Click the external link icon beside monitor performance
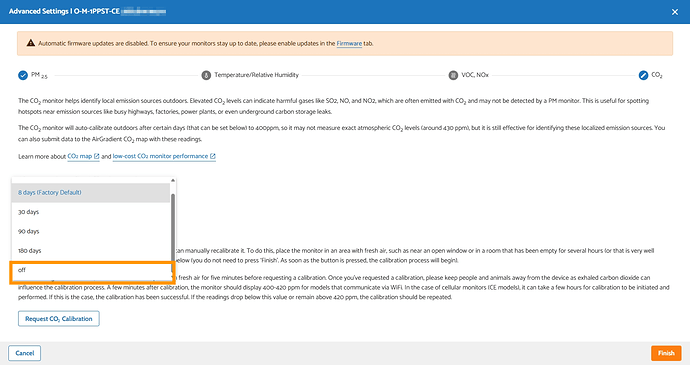This screenshot has width=690, height=365. click(213, 156)
